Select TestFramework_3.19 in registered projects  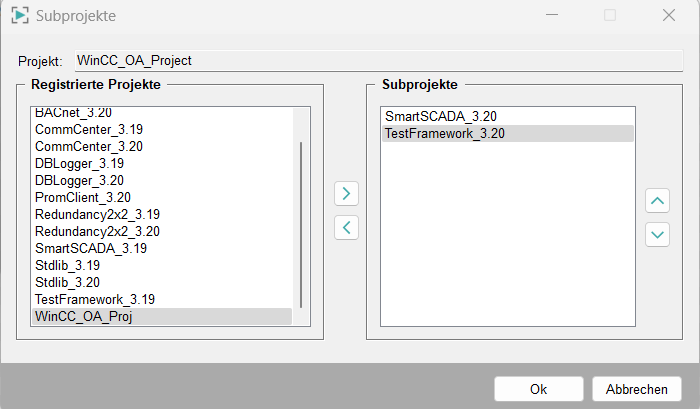(162, 299)
